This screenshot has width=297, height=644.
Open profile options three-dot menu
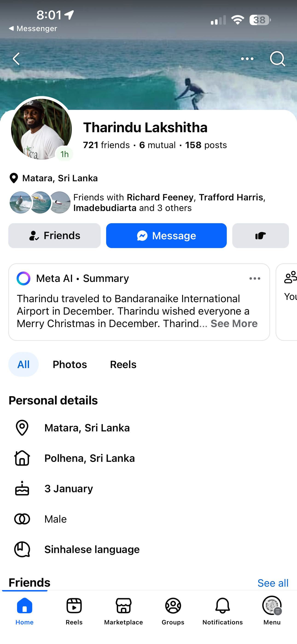point(247,59)
